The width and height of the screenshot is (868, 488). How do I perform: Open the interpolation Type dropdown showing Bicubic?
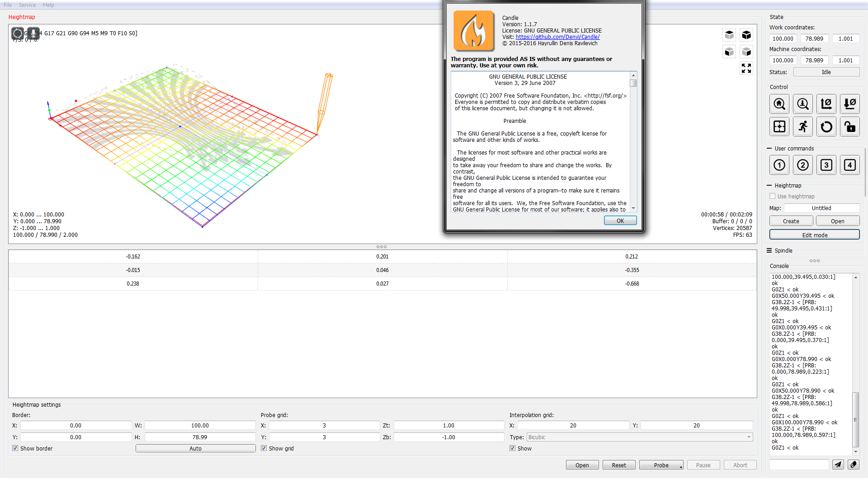tap(750, 437)
